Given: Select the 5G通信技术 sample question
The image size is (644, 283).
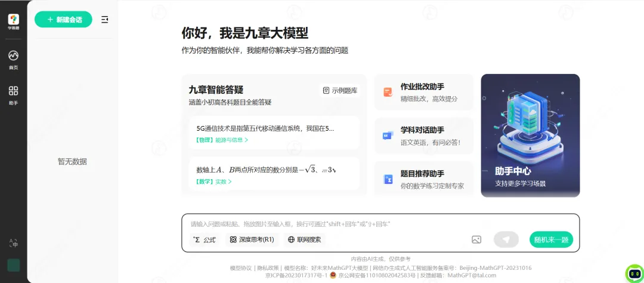Looking at the screenshot, I should pyautogui.click(x=274, y=133).
